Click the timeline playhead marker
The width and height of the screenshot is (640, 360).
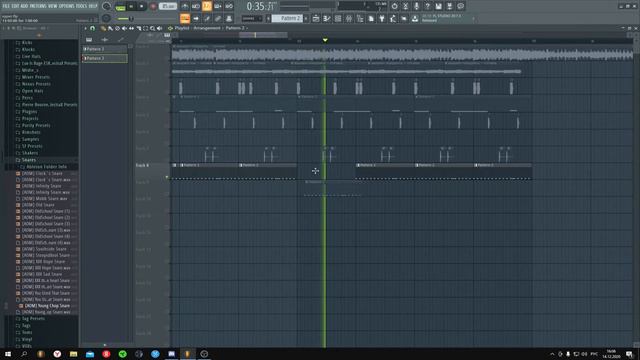325,40
